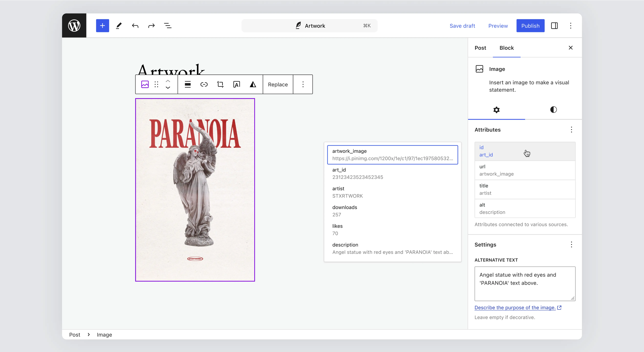
Task: Choose likes 70 from the source list
Action: coord(392,230)
